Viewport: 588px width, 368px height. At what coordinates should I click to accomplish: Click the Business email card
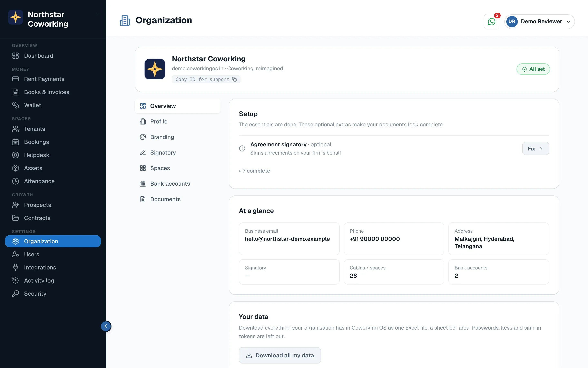tap(289, 239)
